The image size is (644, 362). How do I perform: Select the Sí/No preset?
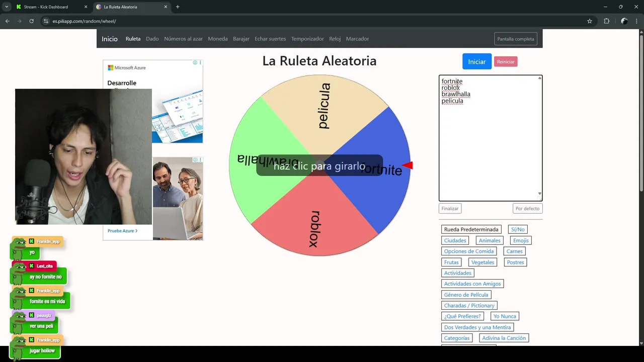pyautogui.click(x=518, y=229)
